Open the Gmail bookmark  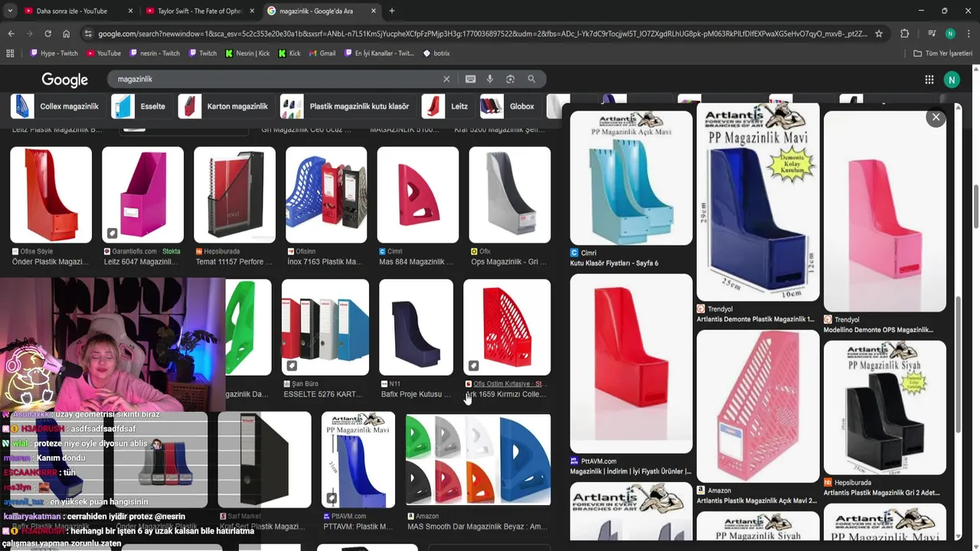click(322, 54)
